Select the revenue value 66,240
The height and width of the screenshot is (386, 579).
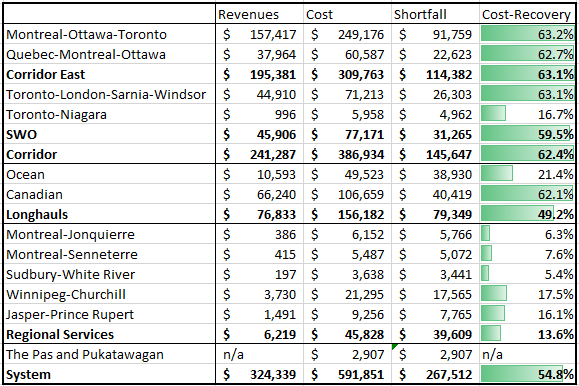coord(276,194)
